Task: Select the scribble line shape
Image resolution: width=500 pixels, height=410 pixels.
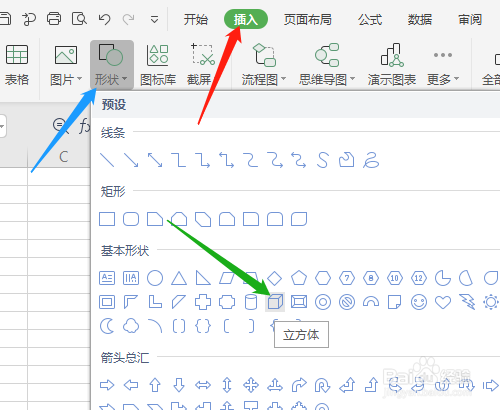Action: 371,160
